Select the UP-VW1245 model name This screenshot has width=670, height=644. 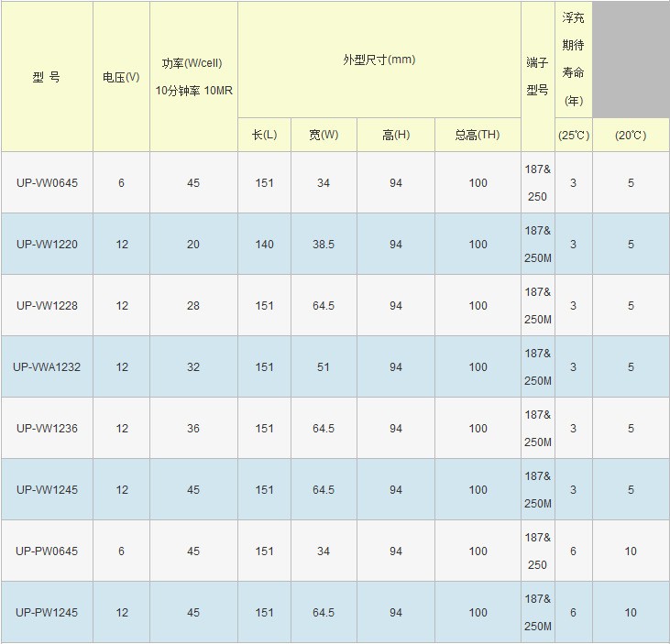pyautogui.click(x=47, y=489)
